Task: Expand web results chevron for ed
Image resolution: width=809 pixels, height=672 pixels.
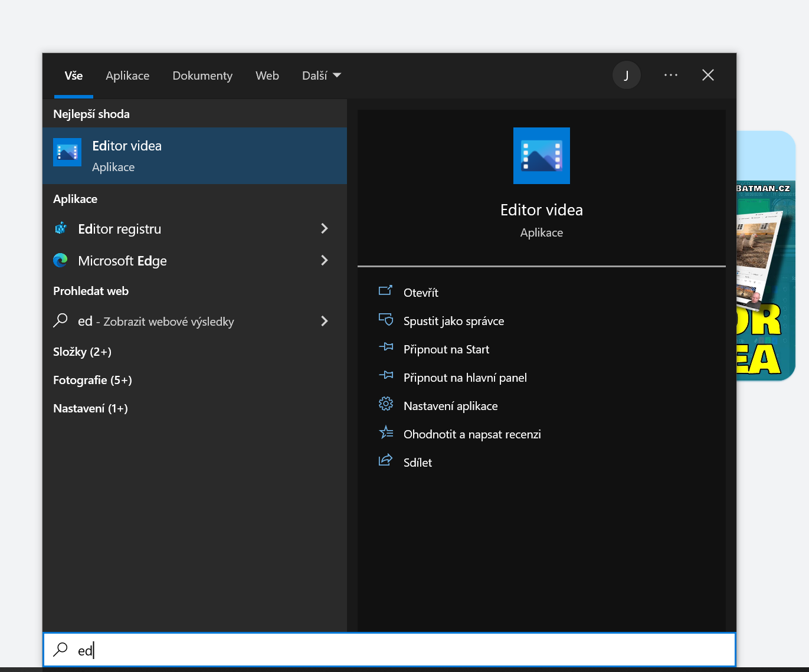Action: [324, 321]
